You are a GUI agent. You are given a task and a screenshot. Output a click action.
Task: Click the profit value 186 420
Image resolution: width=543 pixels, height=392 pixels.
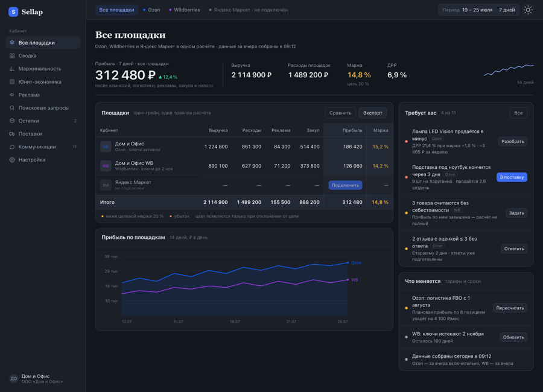coord(352,147)
